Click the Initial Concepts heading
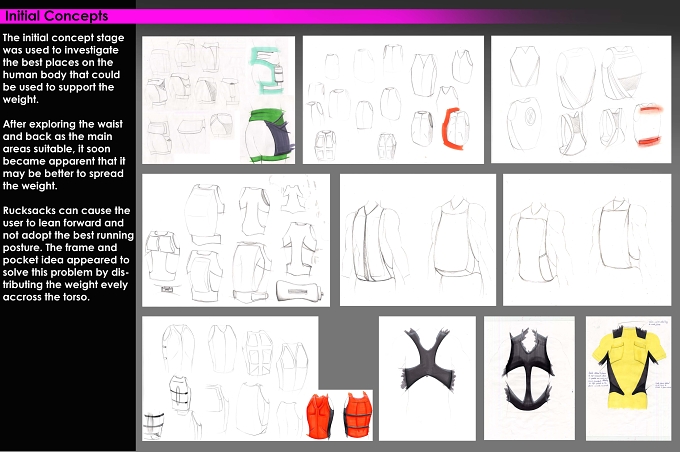Viewport: 680px width, 452px height. click(56, 16)
